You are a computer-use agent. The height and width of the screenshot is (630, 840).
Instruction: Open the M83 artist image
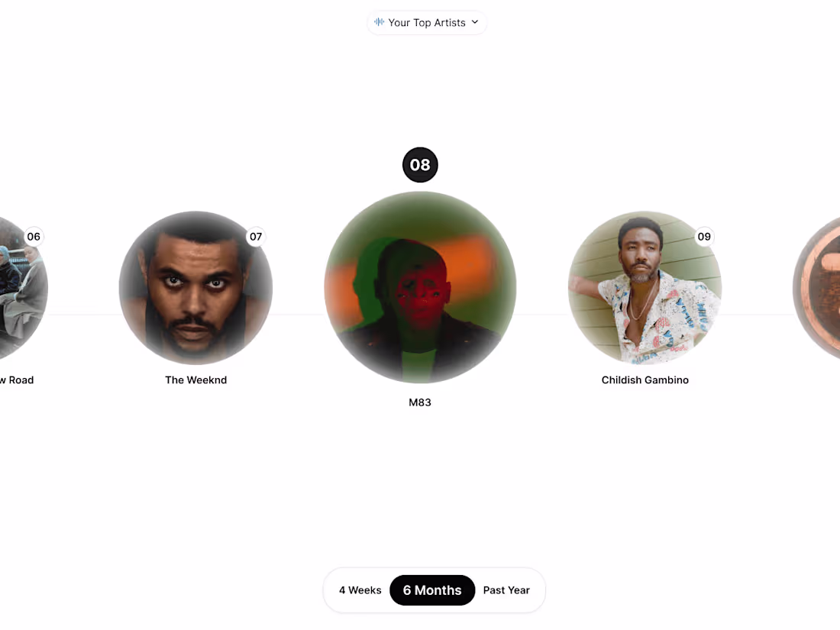pos(420,287)
